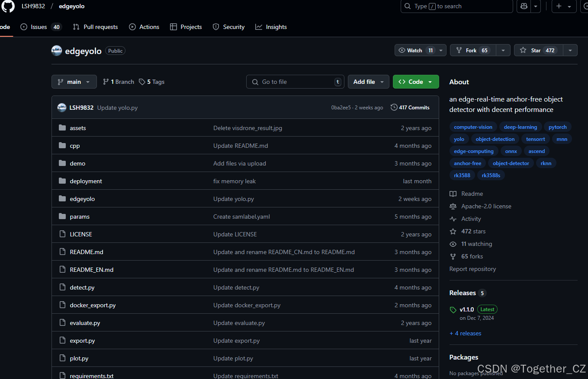Open the LSH9832 avatar in commit bar
This screenshot has height=379, width=588.
click(62, 107)
